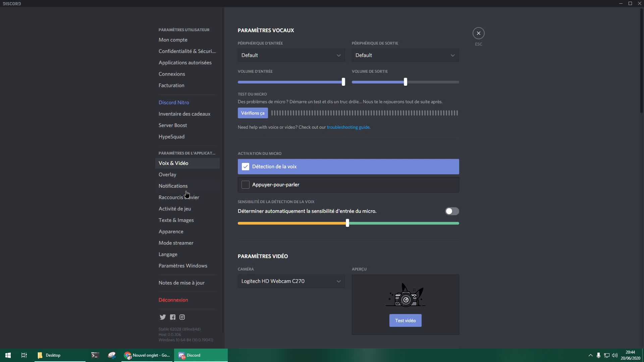Screen dimensions: 644x362
Task: Open the volume icon in system tray
Action: (x=614, y=355)
